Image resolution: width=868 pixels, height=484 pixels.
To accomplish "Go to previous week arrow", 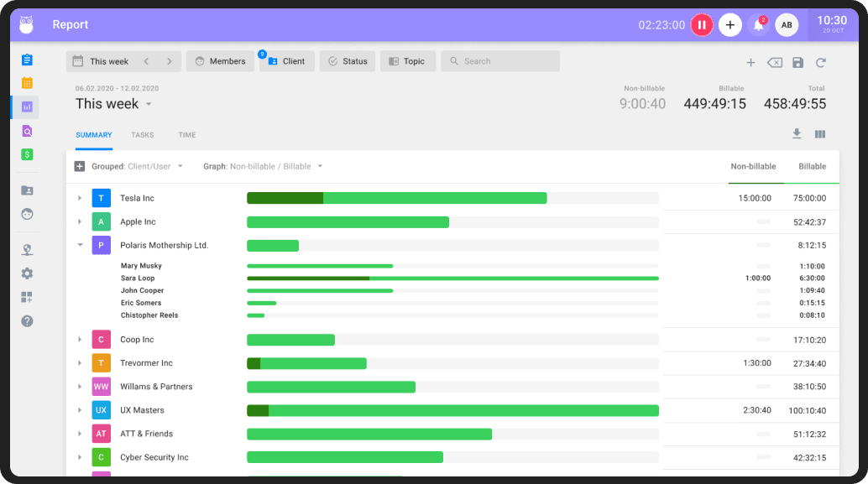I will point(146,61).
